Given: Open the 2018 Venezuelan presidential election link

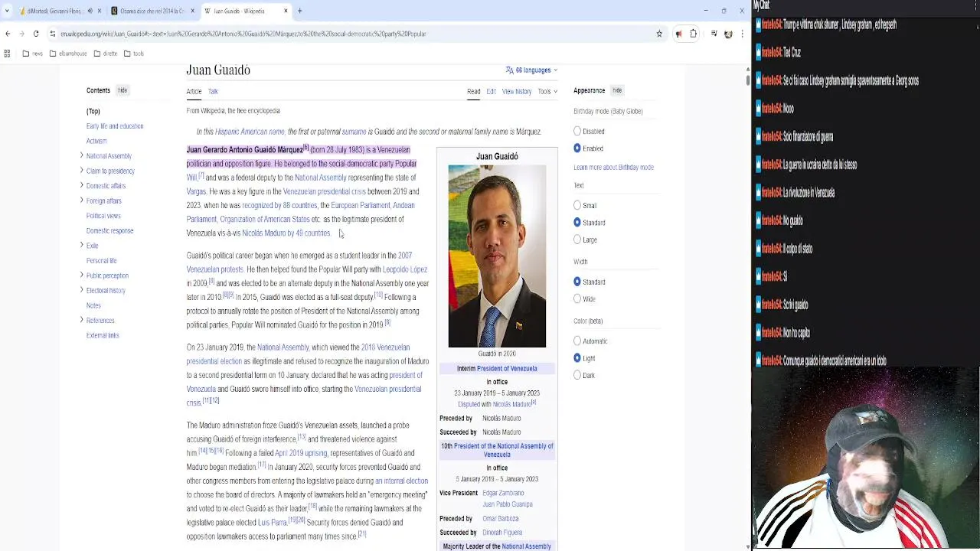Looking at the screenshot, I should tap(298, 354).
